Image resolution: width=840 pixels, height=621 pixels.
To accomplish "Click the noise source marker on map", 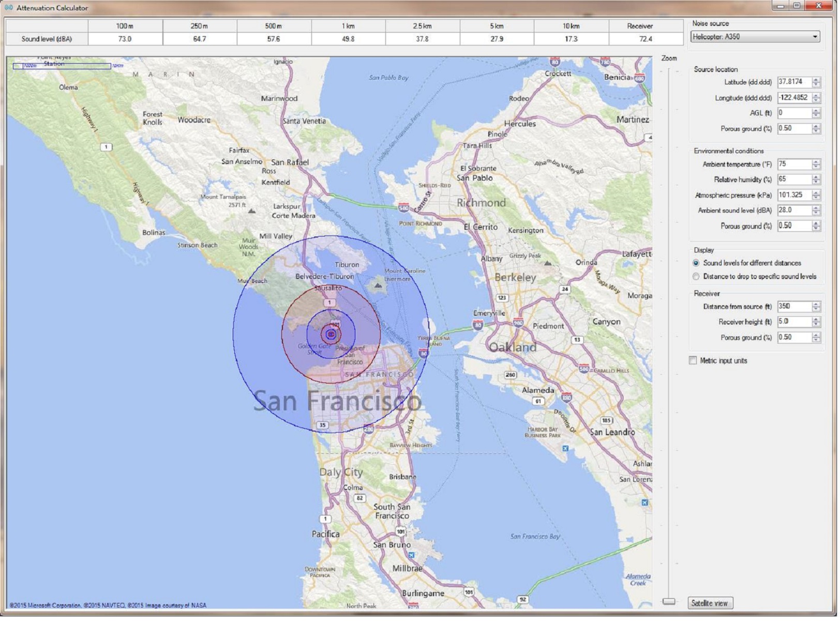I will (x=332, y=335).
